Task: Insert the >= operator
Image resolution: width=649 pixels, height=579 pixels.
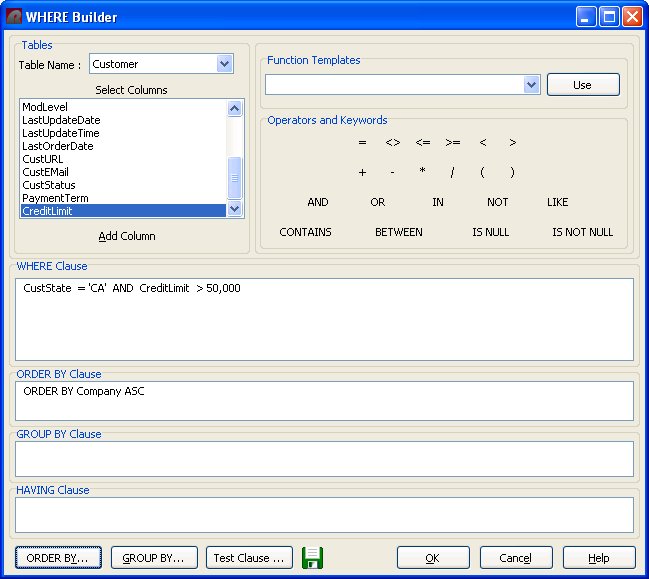Action: pyautogui.click(x=452, y=143)
